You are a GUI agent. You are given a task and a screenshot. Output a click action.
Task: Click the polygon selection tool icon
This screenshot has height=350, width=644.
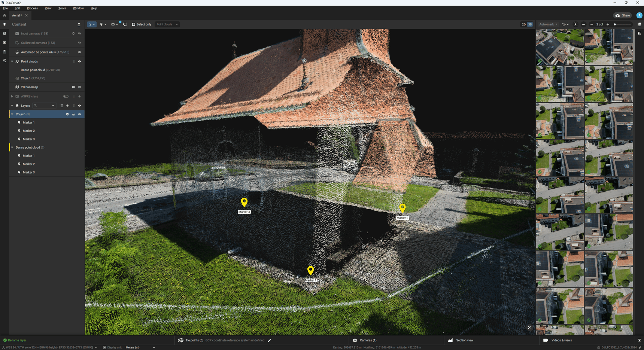click(125, 24)
